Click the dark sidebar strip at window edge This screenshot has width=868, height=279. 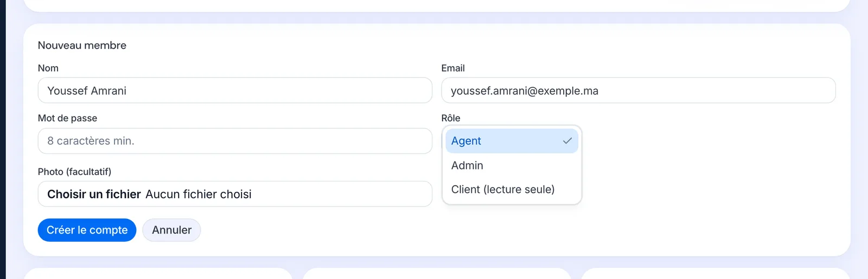point(3,139)
